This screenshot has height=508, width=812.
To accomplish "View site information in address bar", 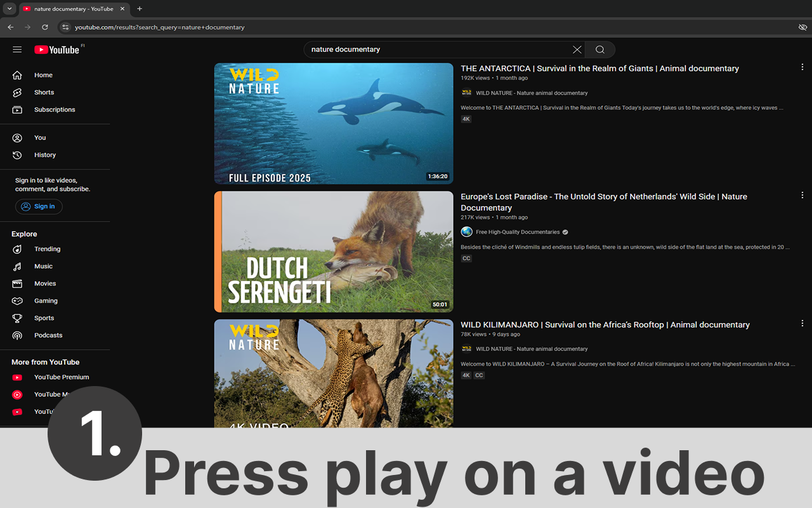I will 64,27.
